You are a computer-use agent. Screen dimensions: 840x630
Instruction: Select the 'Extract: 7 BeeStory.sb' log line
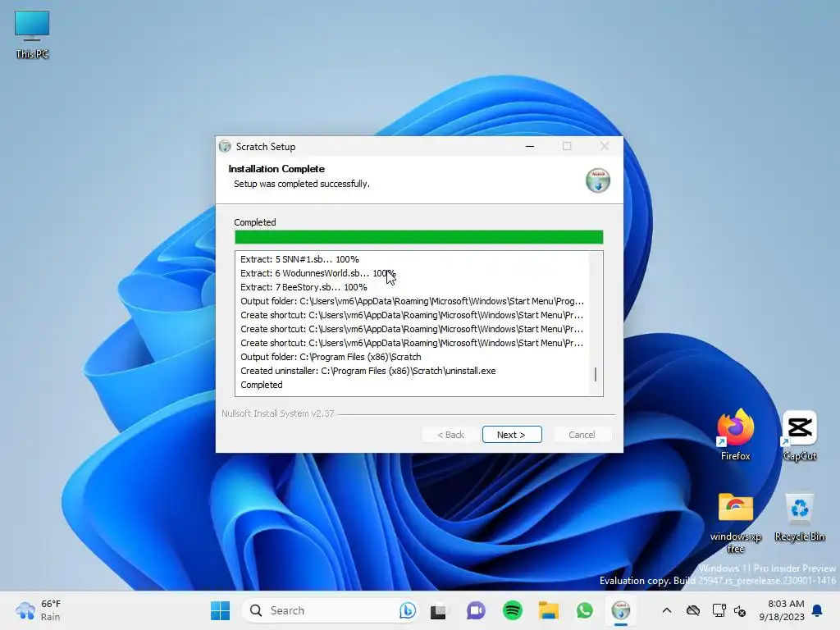304,287
